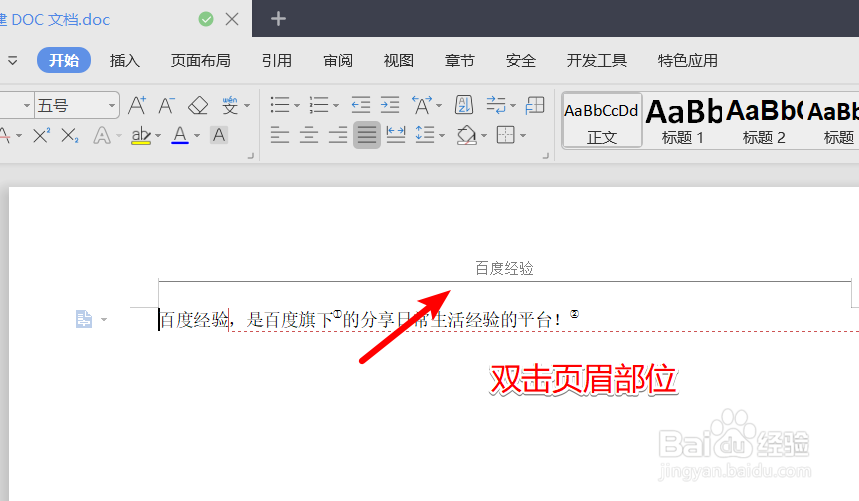Click the borders icon
The height and width of the screenshot is (501, 859).
coord(506,135)
